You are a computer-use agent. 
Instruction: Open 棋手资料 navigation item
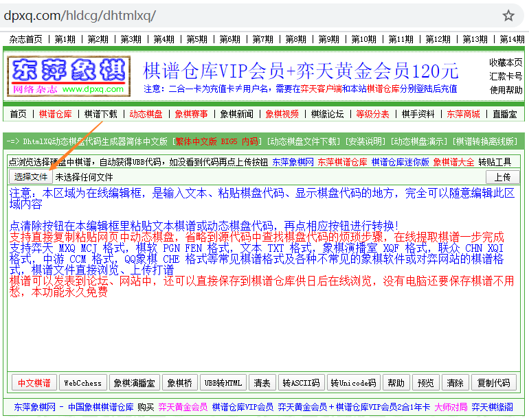pos(418,115)
